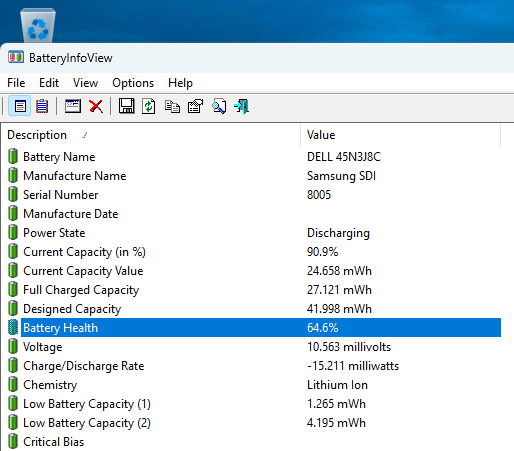Open the Properties toolbar icon

click(x=195, y=107)
